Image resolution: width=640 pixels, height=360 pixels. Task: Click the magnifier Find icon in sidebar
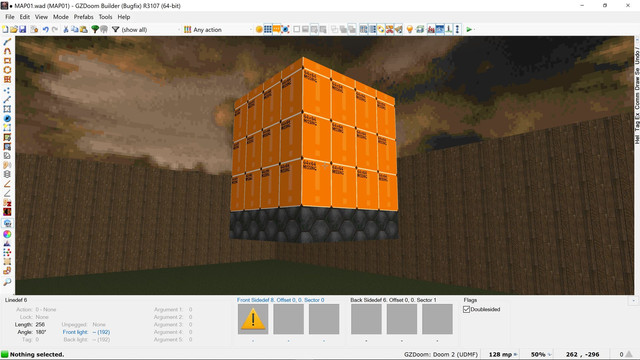click(7, 282)
